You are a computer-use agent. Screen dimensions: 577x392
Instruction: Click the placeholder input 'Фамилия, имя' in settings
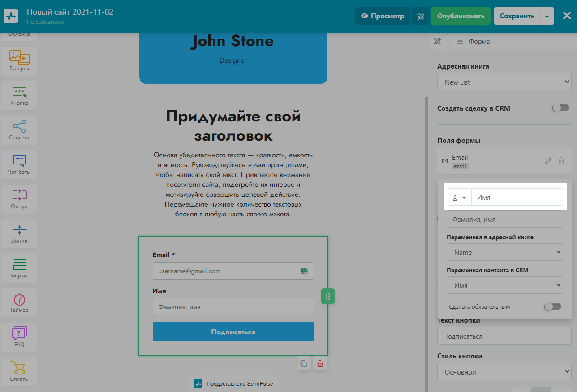tap(504, 219)
